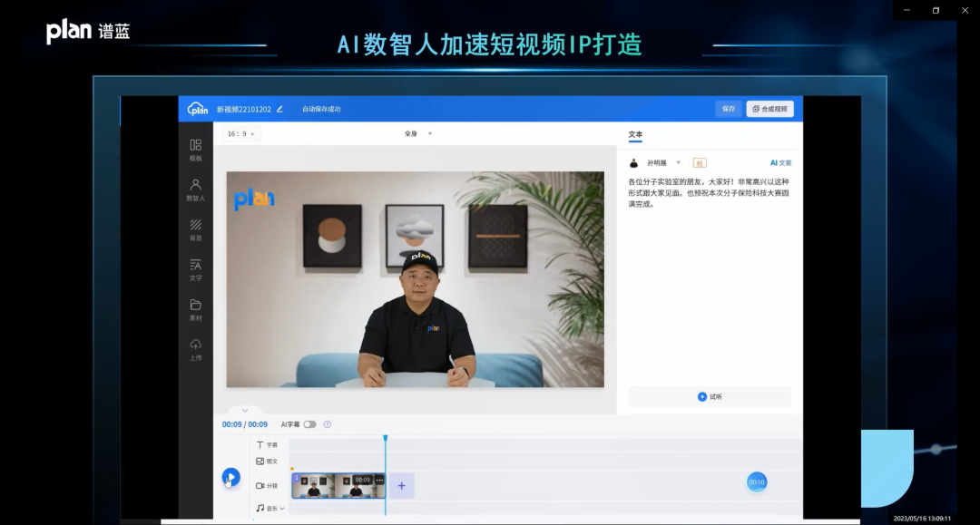Click the 保存 save button
This screenshot has width=980, height=525.
tap(729, 109)
